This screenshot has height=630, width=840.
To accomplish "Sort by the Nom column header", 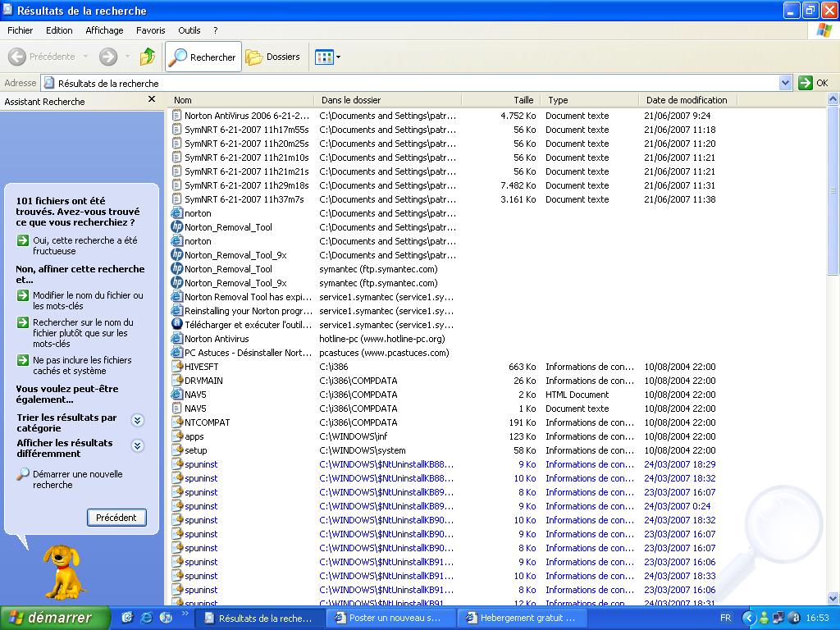I will point(241,100).
